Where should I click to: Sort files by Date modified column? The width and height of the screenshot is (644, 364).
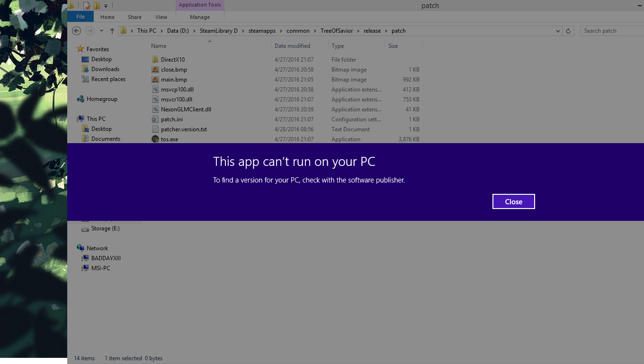tap(292, 46)
